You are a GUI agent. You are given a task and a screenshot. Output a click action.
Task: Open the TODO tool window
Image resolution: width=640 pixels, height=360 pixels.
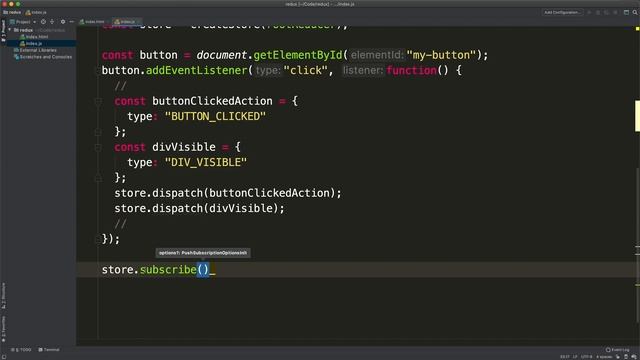tap(21, 350)
